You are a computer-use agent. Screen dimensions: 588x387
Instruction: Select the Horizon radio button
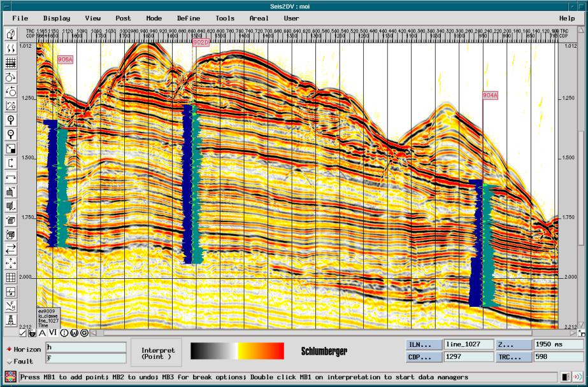click(8, 349)
